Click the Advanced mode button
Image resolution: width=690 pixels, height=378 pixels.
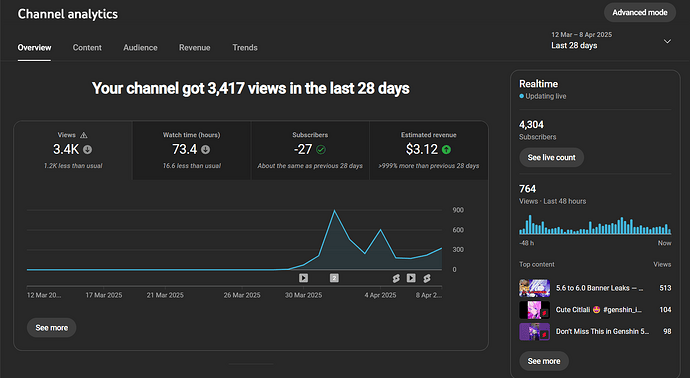click(640, 13)
